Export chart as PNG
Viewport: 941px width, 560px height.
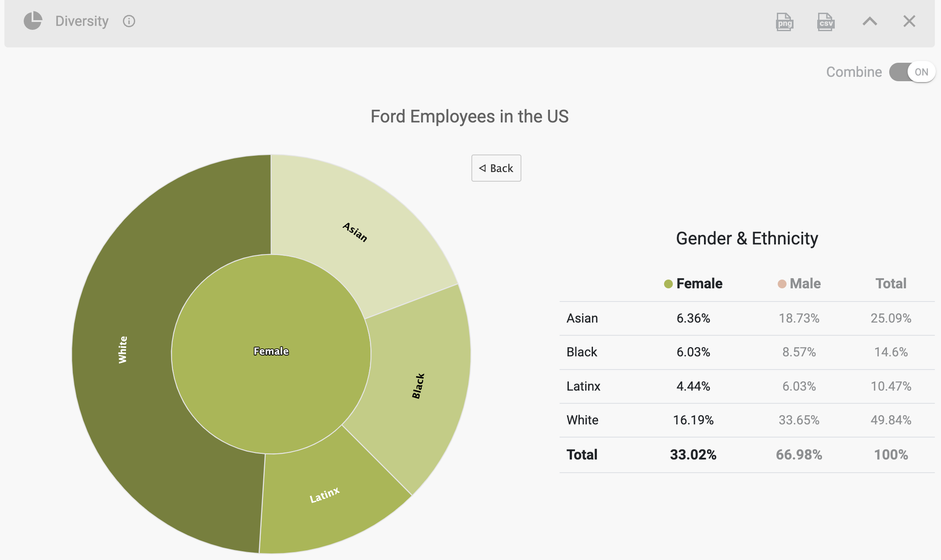784,22
